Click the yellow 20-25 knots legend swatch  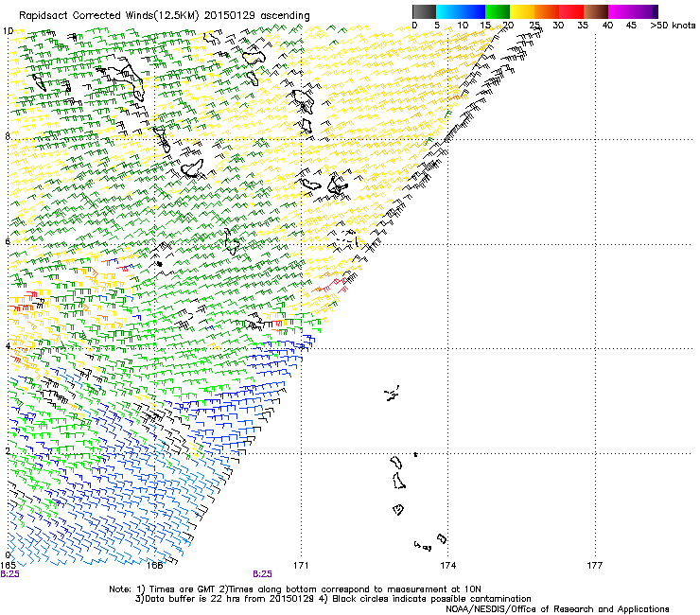click(522, 11)
